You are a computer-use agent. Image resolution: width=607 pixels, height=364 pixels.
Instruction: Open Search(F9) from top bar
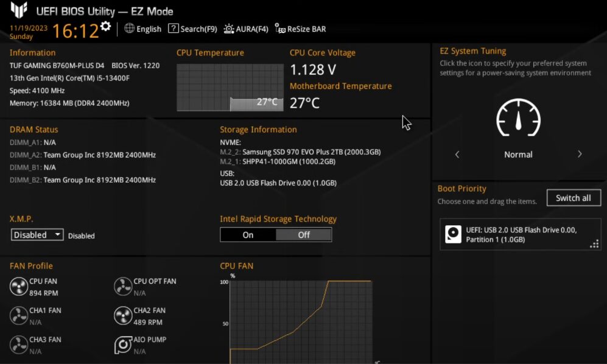[198, 29]
